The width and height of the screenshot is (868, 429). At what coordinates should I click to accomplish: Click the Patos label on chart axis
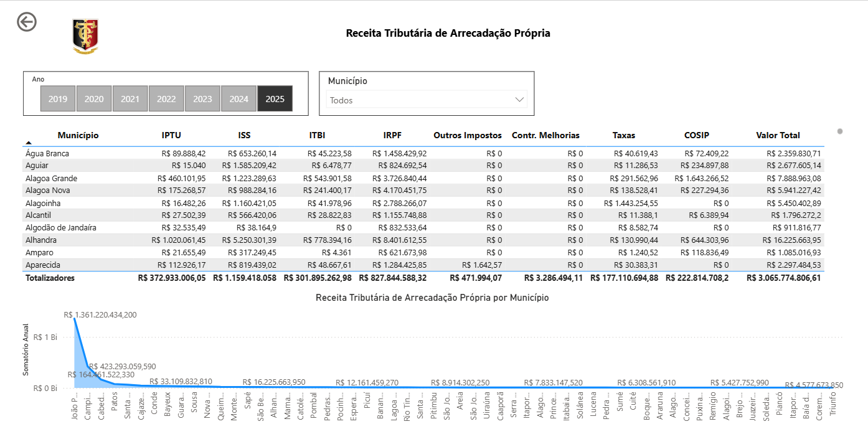[115, 407]
